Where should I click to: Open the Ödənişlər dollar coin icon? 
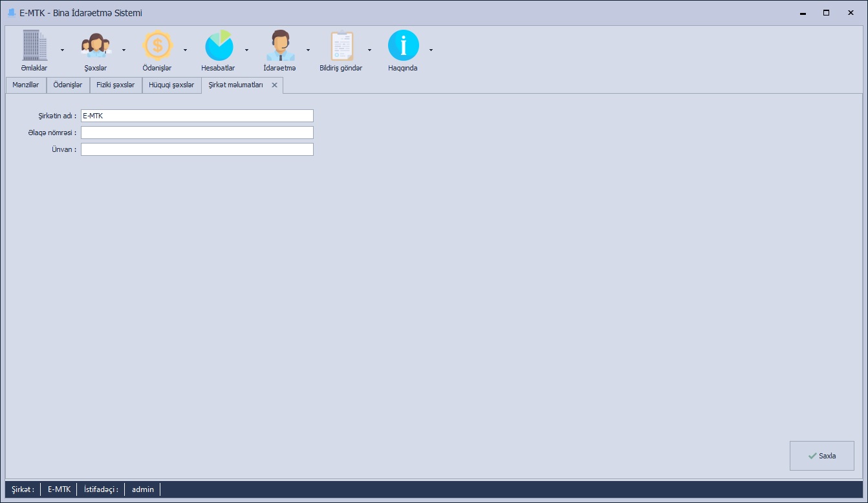[157, 46]
